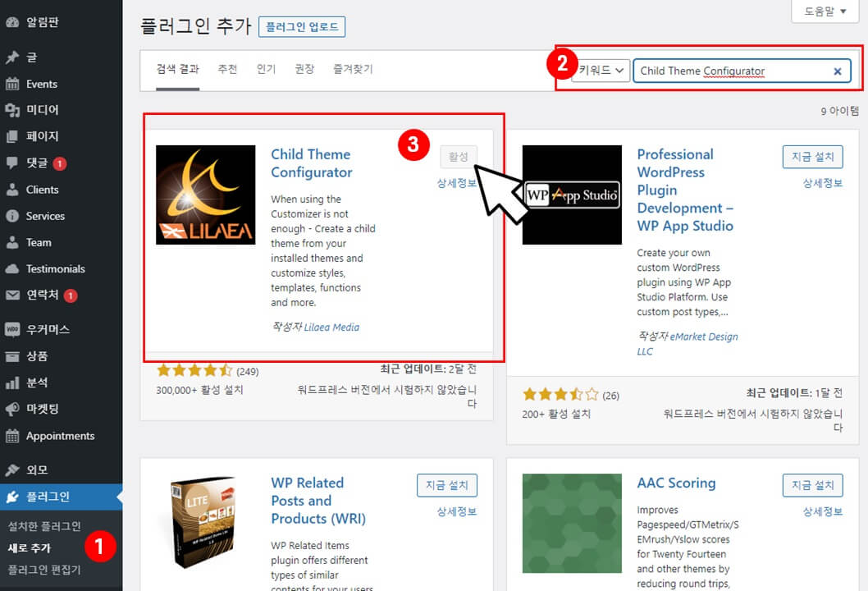Open the 댓글 comments menu
Image resolution: width=868 pixels, height=591 pixels.
(61, 163)
